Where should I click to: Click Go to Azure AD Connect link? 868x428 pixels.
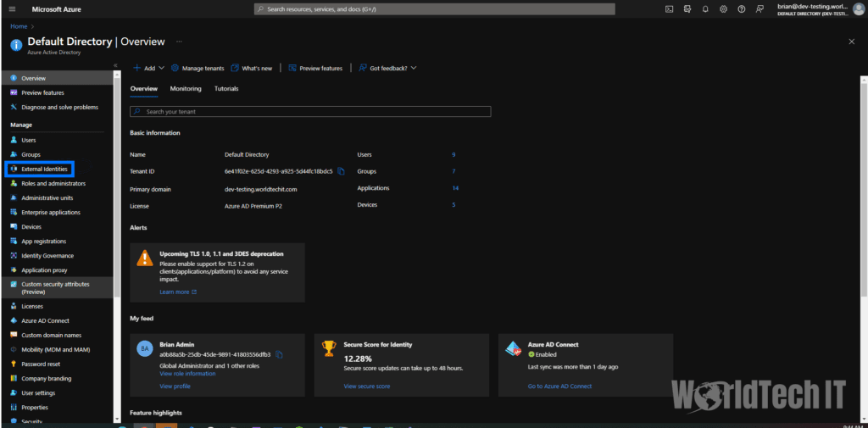point(559,386)
